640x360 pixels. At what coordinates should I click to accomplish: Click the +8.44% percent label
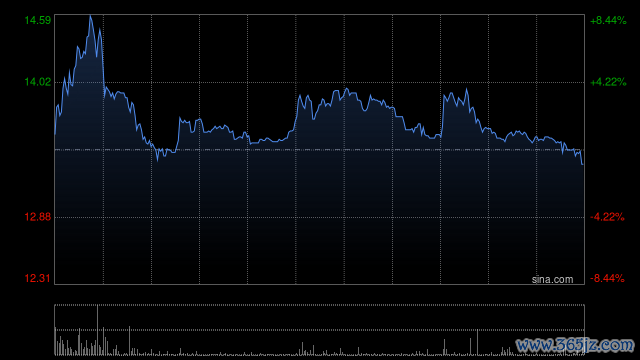coord(608,20)
